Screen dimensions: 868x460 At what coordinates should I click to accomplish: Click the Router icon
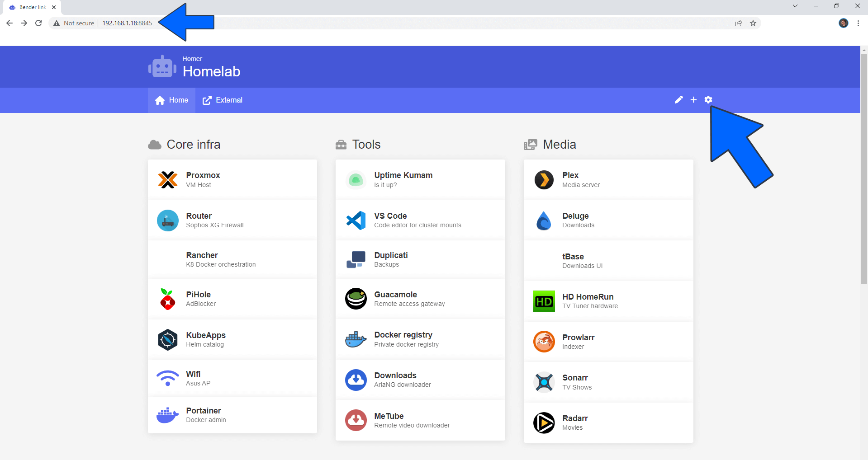(168, 221)
